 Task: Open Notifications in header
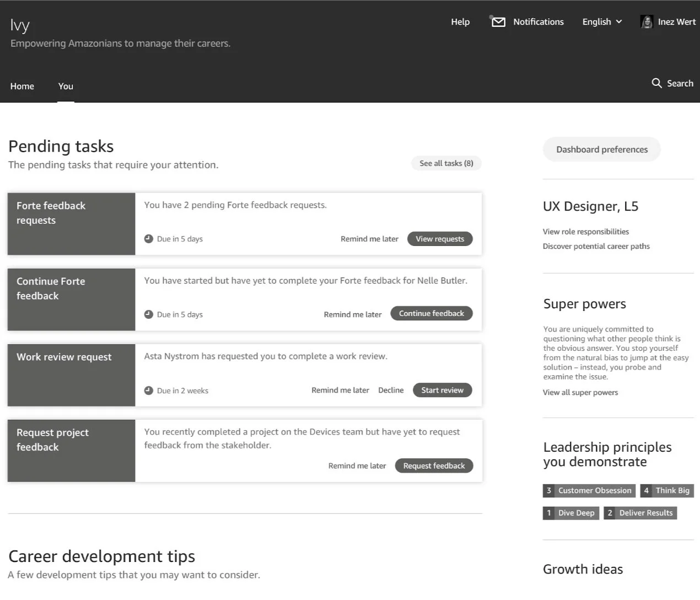point(539,22)
